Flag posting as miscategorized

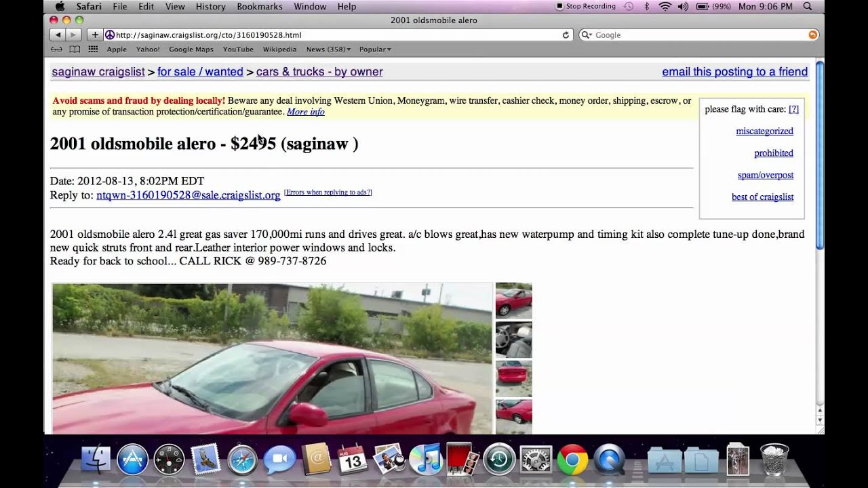(764, 131)
